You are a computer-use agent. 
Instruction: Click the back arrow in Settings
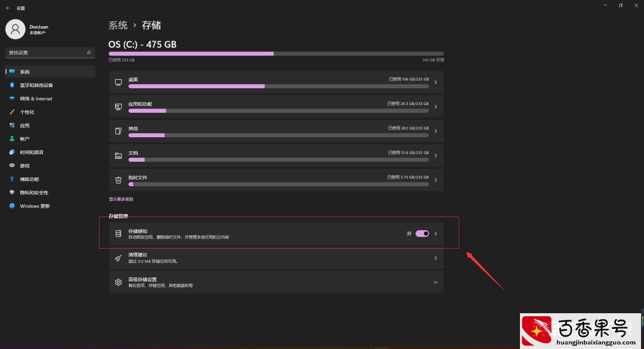(8, 8)
